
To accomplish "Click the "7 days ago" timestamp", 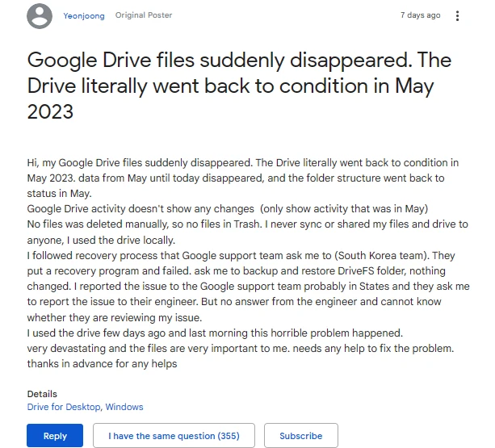I will pyautogui.click(x=421, y=16).
